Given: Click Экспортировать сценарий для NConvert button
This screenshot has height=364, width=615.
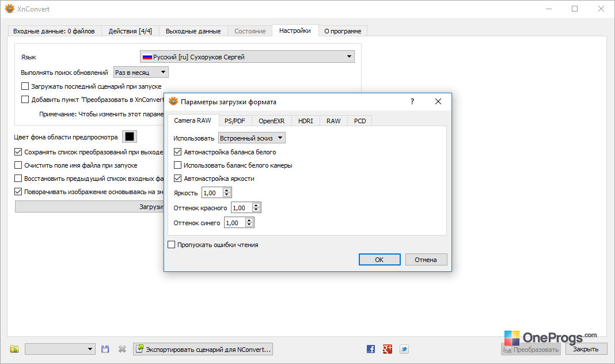Looking at the screenshot, I should pyautogui.click(x=203, y=349).
